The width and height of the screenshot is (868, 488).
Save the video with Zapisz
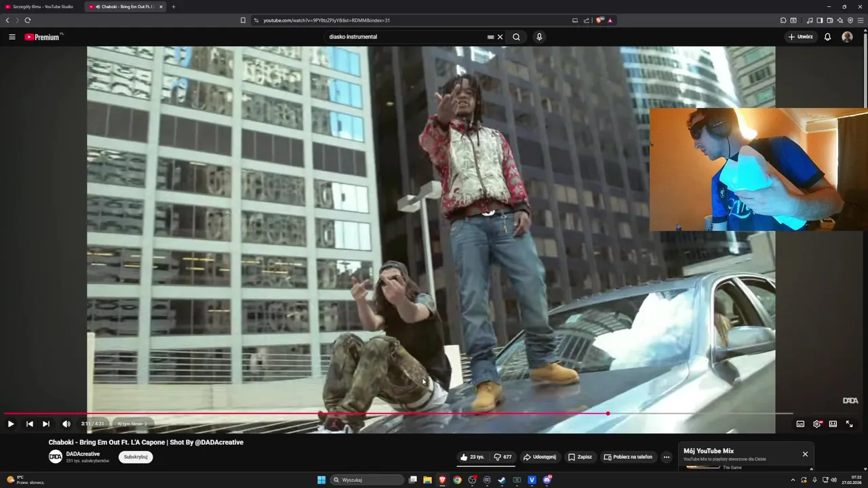pos(580,457)
